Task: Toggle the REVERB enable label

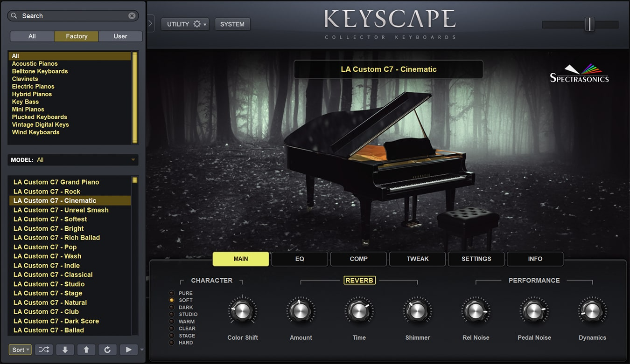Action: coord(359,280)
